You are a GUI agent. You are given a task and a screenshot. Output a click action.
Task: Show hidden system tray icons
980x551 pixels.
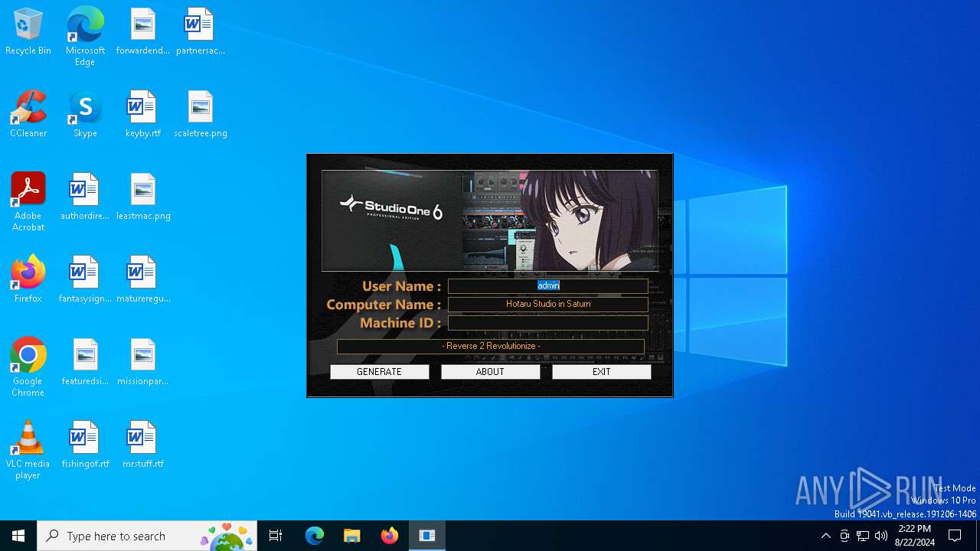(x=825, y=536)
